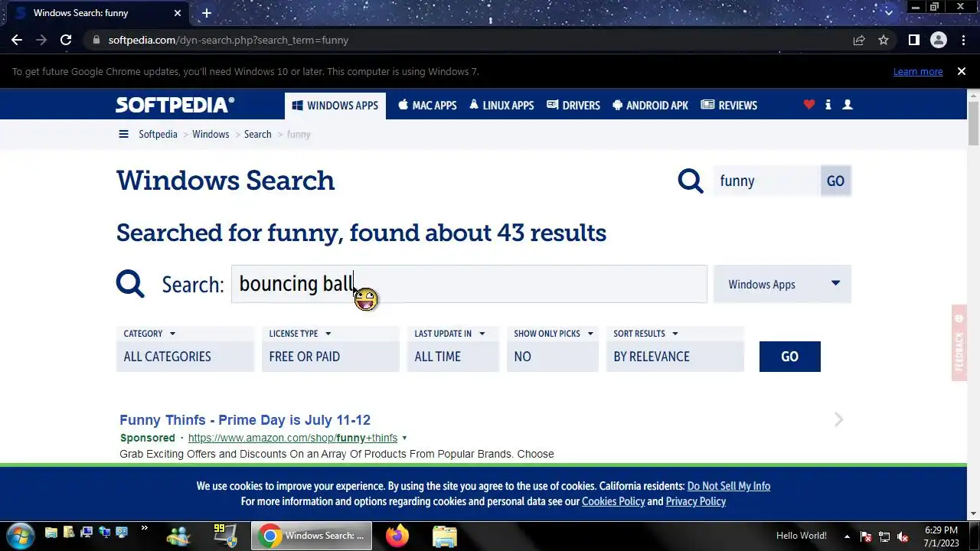Open the Windows Apps tab
This screenshot has height=551, width=980.
pyautogui.click(x=335, y=105)
